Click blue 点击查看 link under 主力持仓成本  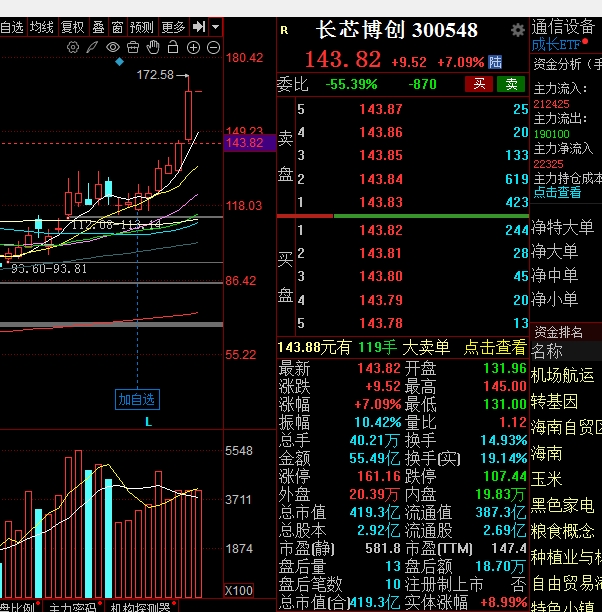[x=557, y=192]
